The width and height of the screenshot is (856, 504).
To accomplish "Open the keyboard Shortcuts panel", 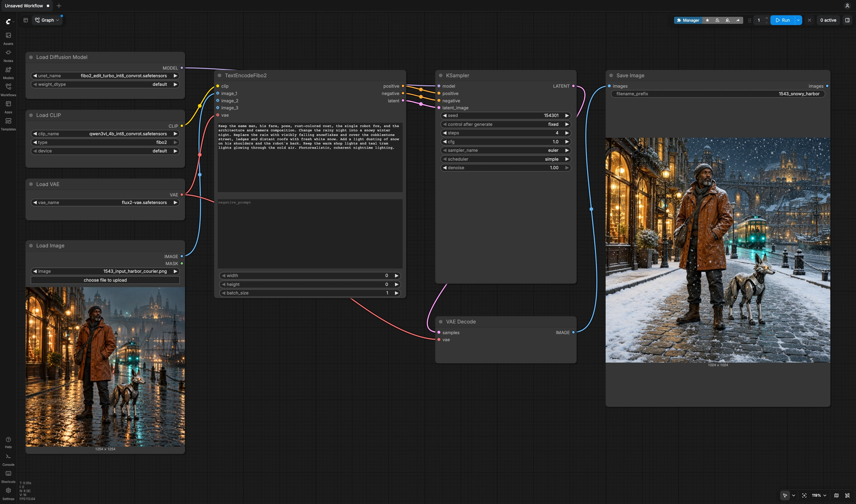I will click(8, 477).
